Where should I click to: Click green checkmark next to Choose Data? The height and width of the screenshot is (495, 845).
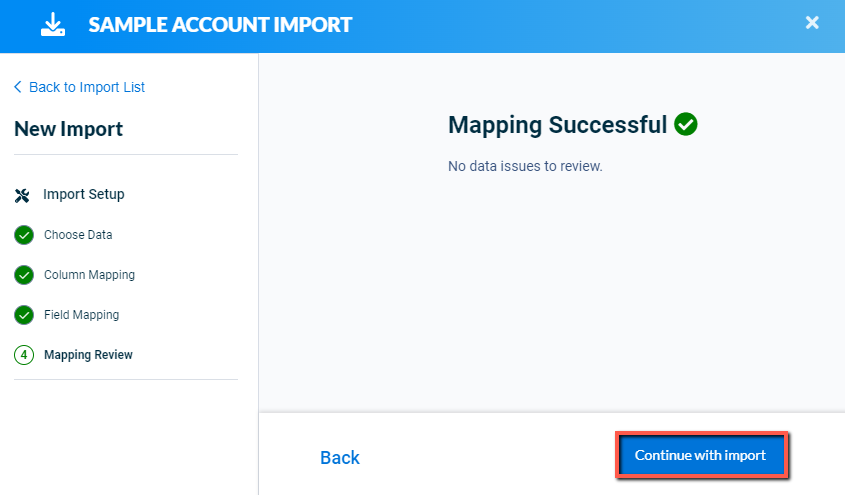click(x=24, y=235)
